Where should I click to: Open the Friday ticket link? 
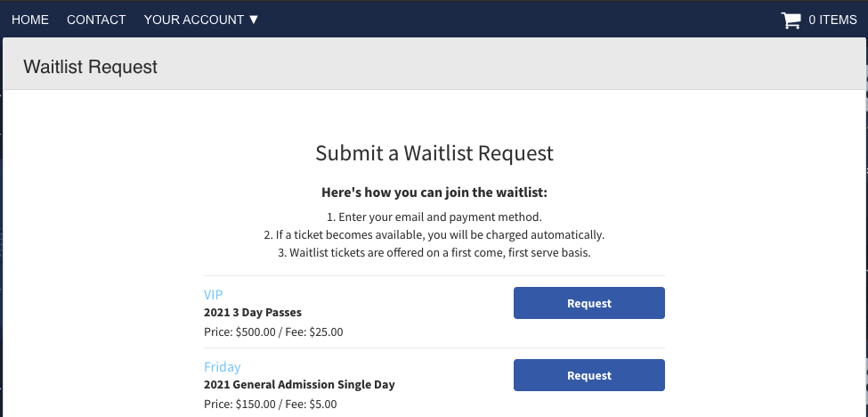click(222, 366)
